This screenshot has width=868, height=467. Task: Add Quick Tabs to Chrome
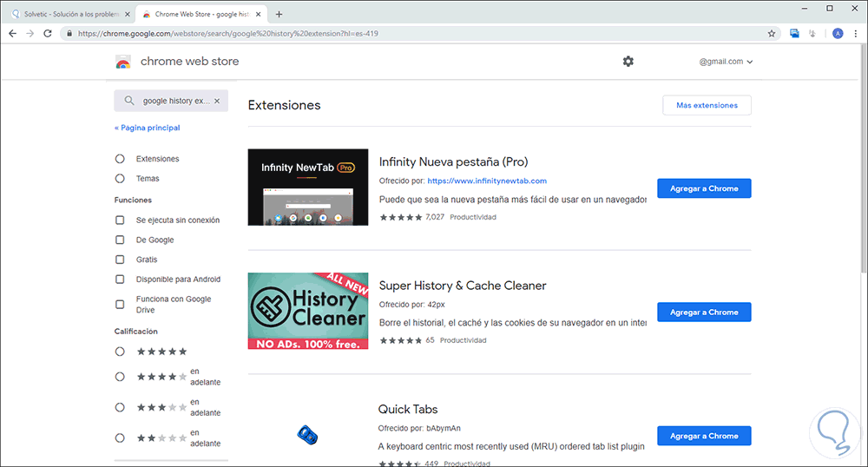pyautogui.click(x=704, y=436)
